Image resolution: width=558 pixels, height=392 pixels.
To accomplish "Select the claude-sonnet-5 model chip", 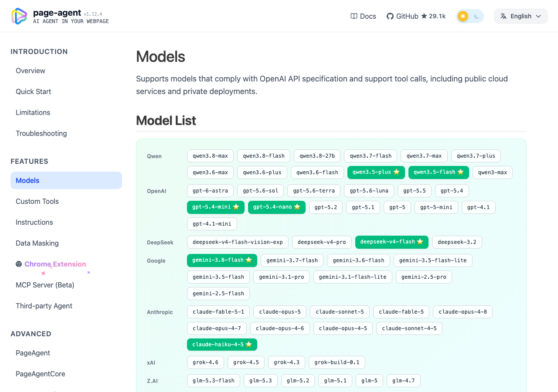I will [340, 312].
